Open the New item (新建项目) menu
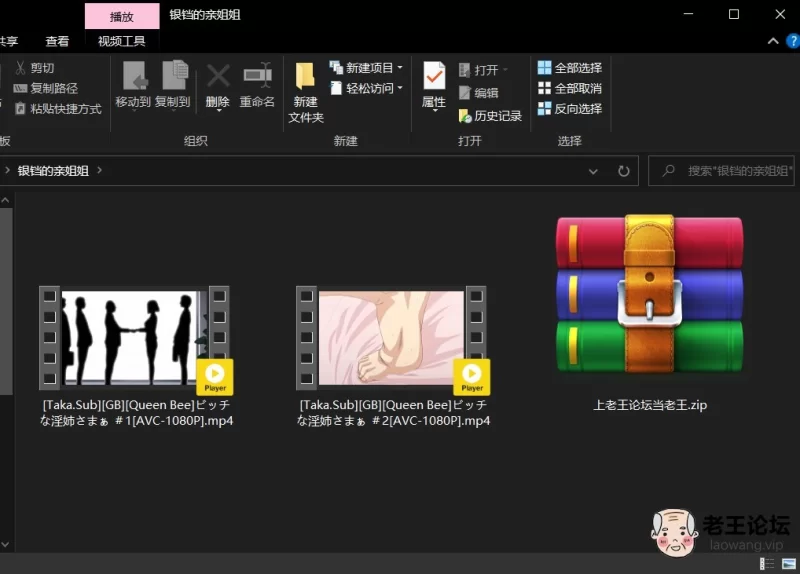 [366, 67]
